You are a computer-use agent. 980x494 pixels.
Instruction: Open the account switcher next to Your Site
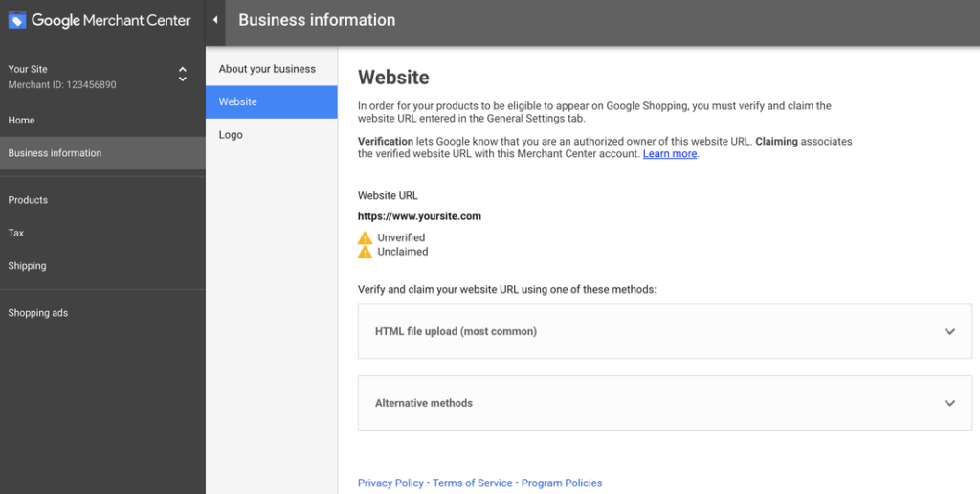coord(182,74)
